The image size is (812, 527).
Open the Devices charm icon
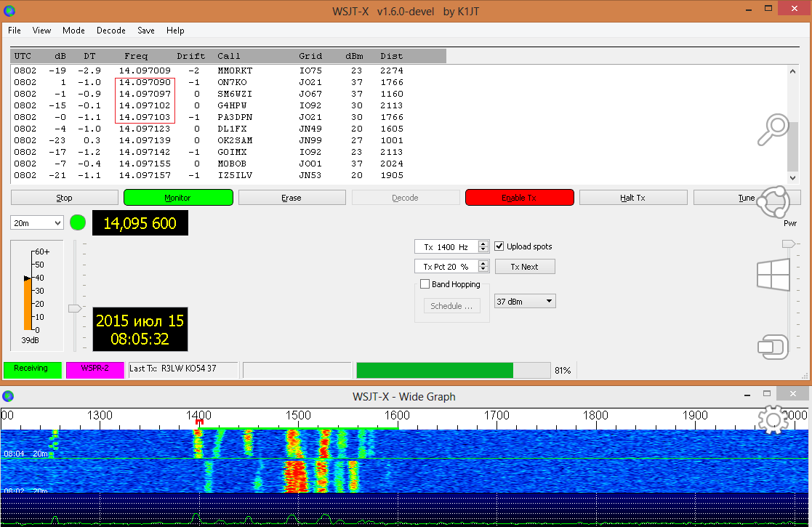pyautogui.click(x=772, y=347)
